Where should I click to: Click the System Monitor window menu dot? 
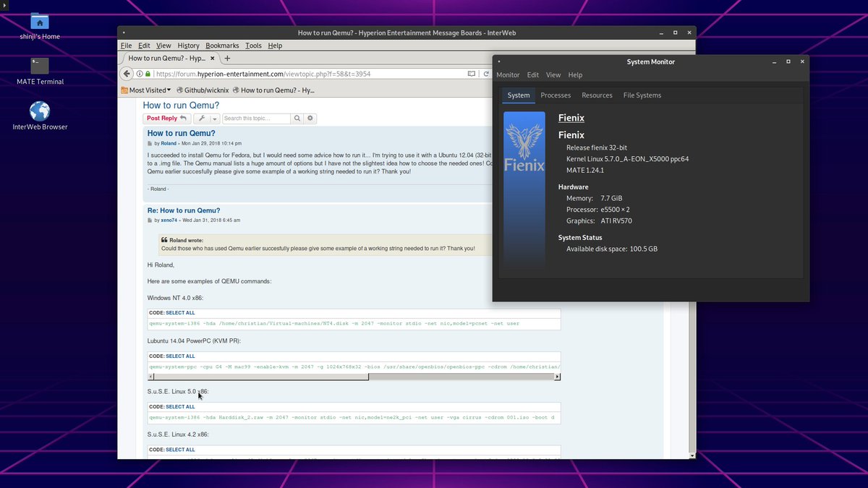499,61
